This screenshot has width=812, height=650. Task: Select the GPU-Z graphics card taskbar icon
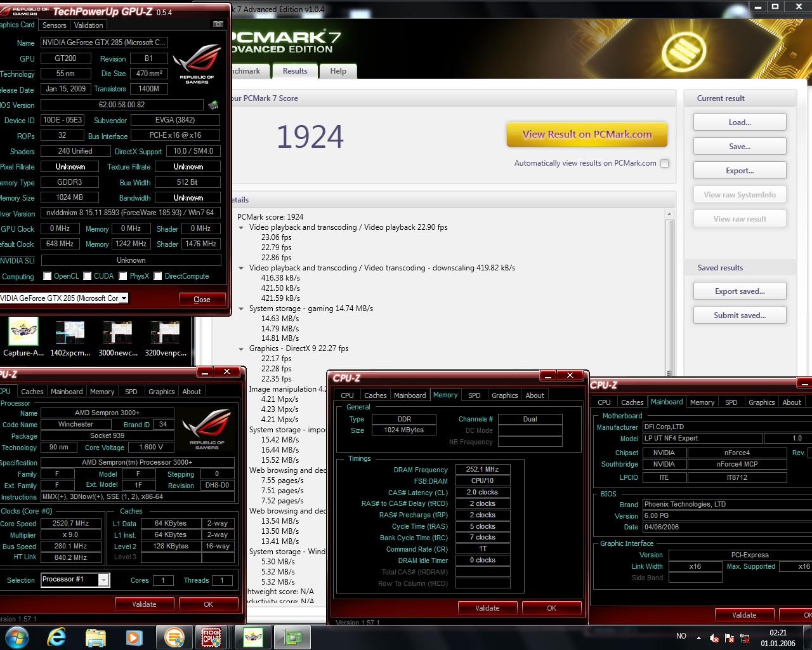coord(292,637)
